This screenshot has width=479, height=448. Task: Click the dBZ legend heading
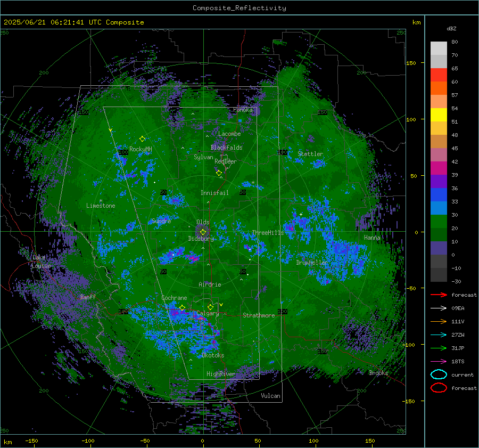(x=451, y=28)
